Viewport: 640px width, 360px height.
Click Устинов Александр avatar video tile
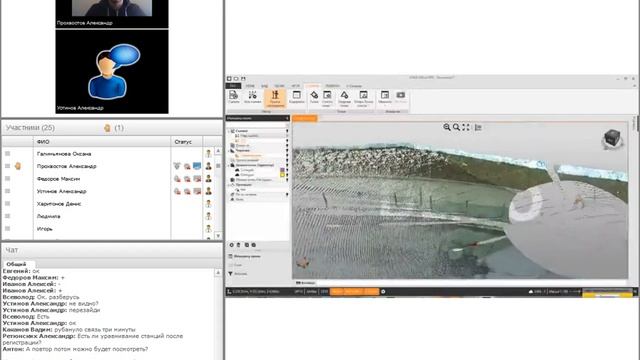tap(112, 71)
